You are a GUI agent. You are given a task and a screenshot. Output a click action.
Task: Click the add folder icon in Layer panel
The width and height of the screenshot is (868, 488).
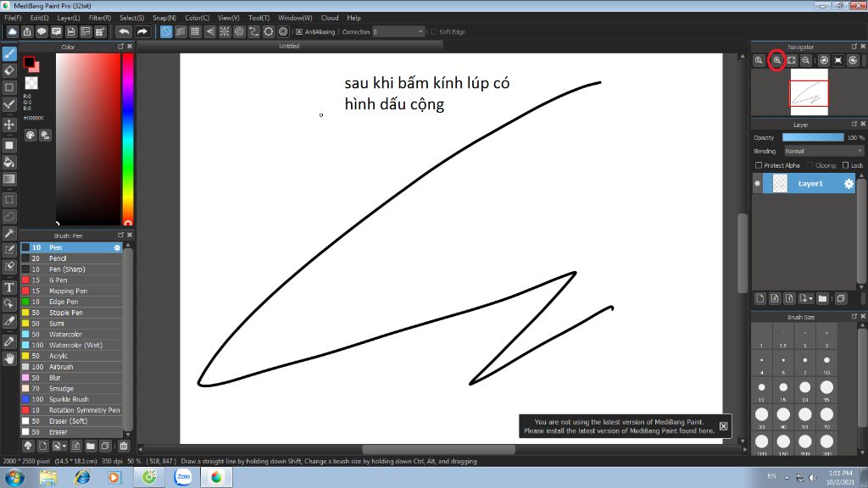click(x=822, y=299)
